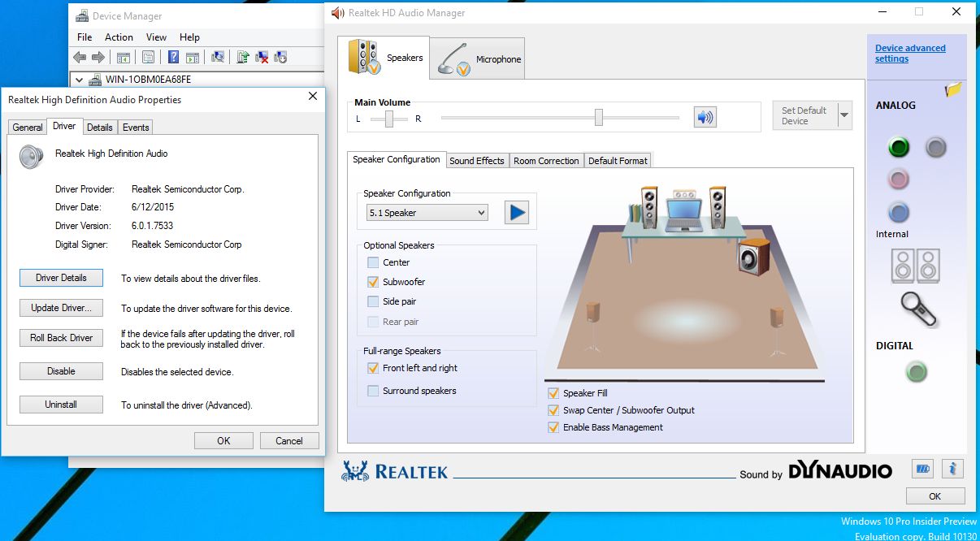Open Device advanced settings link
This screenshot has height=541, width=980.
[x=910, y=54]
